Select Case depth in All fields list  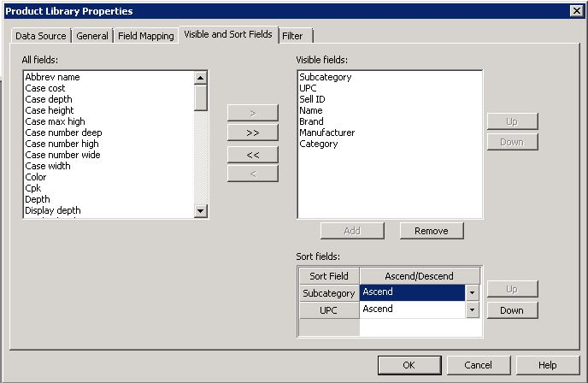pos(49,99)
